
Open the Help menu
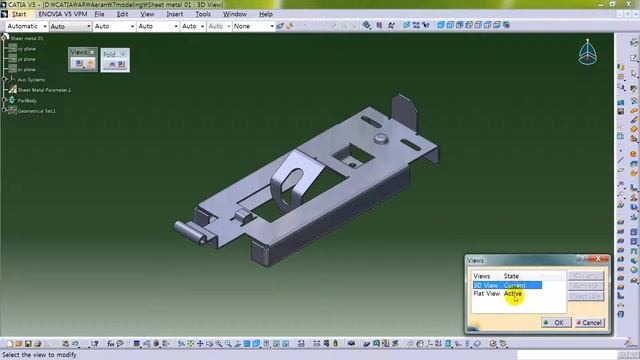coord(266,14)
